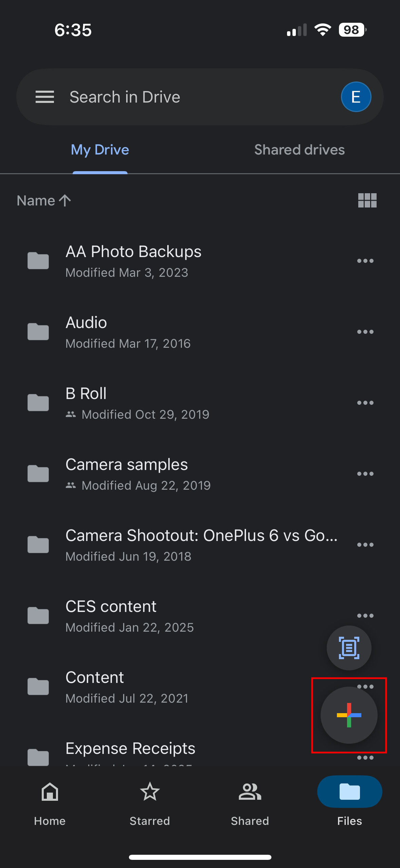The height and width of the screenshot is (868, 400).
Task: Show more actions for B Roll folder
Action: tap(365, 403)
